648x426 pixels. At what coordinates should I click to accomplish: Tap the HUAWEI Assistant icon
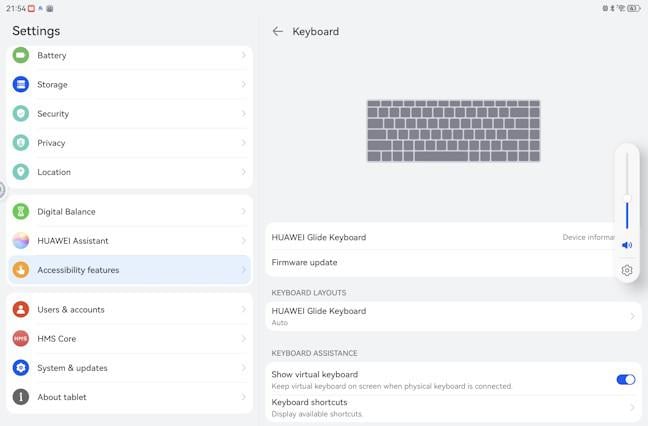tap(21, 240)
